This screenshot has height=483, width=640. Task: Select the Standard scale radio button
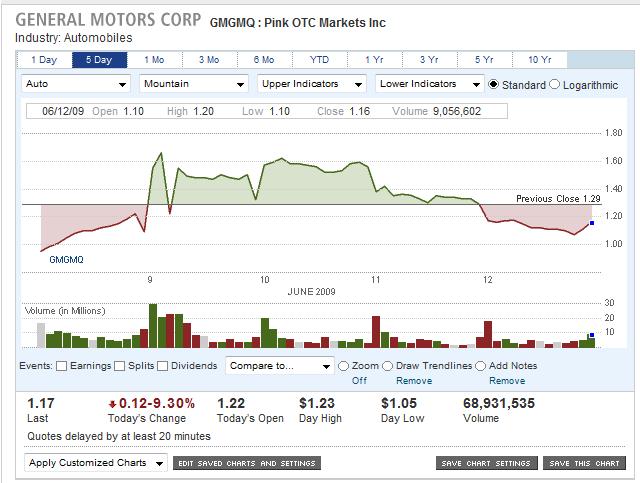coord(493,84)
